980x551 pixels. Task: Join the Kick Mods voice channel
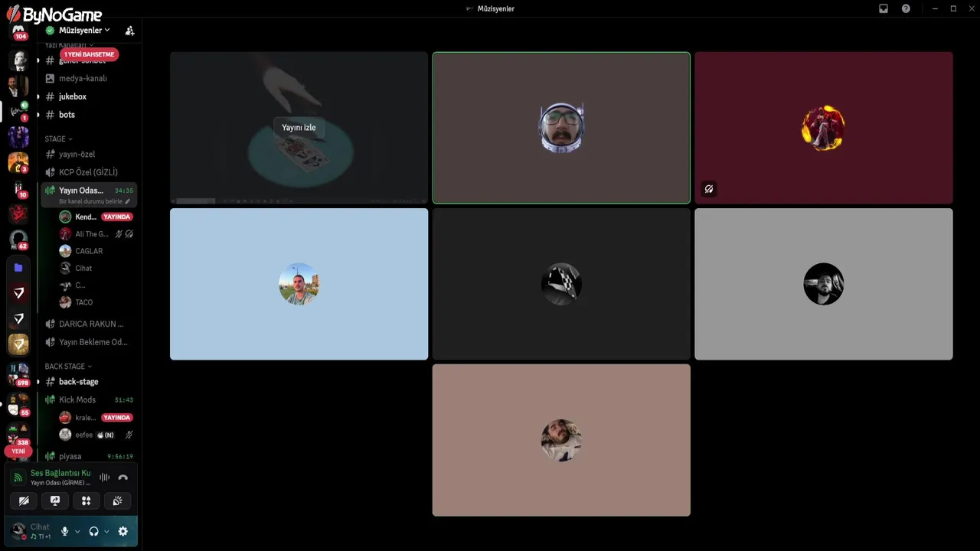tap(90, 399)
